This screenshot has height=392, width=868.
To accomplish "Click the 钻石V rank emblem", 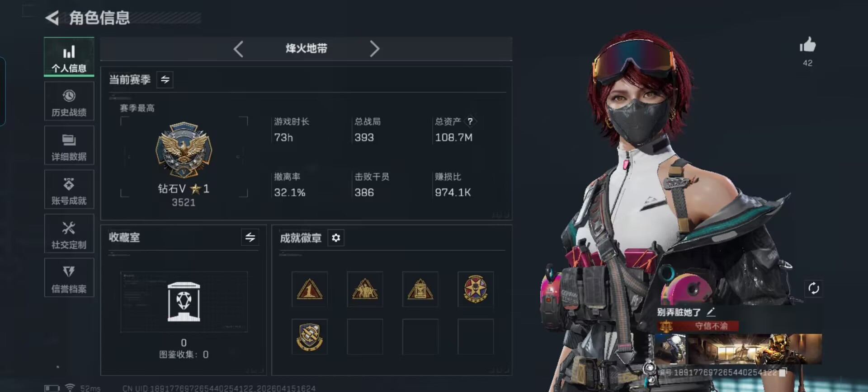I will (x=184, y=150).
